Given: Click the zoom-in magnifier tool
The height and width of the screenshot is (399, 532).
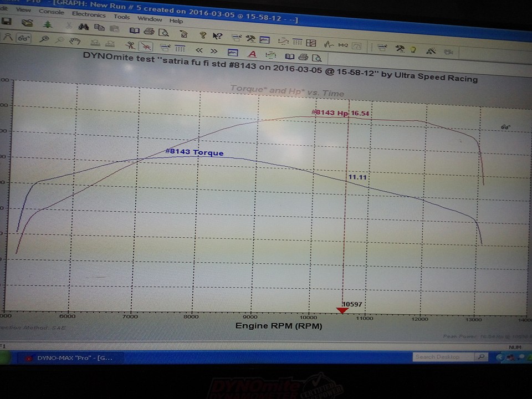Looking at the screenshot, I should click(44, 39).
